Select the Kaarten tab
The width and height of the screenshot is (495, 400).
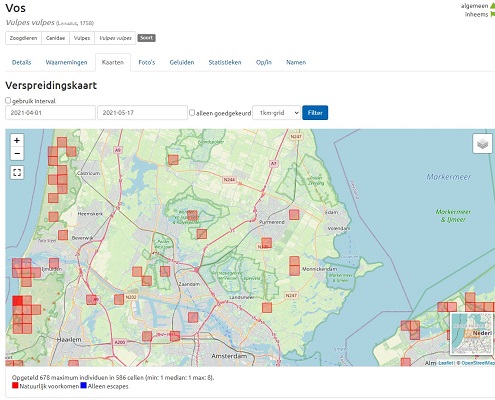[113, 62]
